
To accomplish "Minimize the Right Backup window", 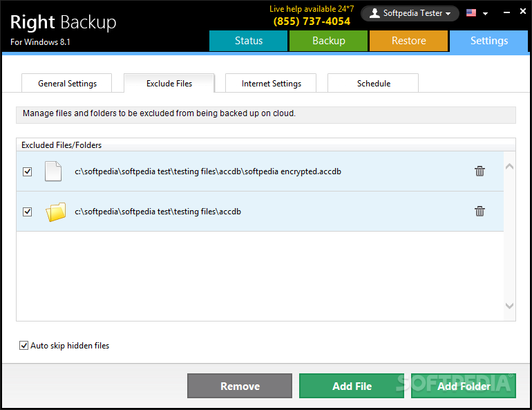I will pyautogui.click(x=506, y=12).
